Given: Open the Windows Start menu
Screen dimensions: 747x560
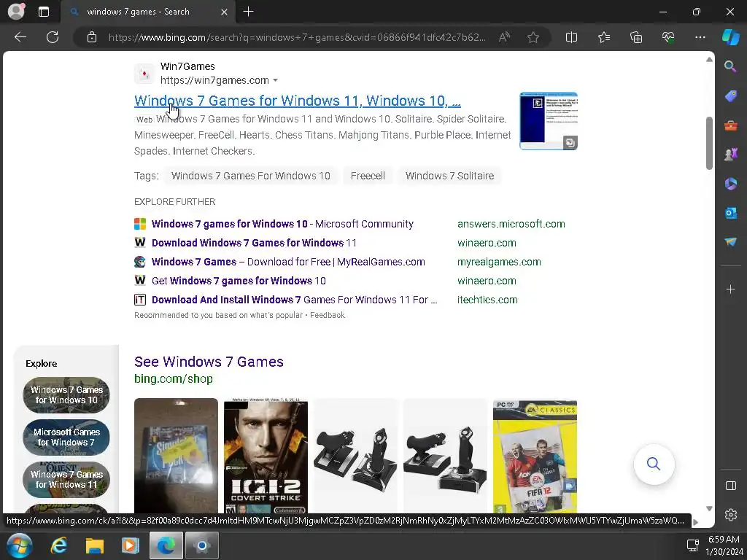Looking at the screenshot, I should pyautogui.click(x=20, y=545).
